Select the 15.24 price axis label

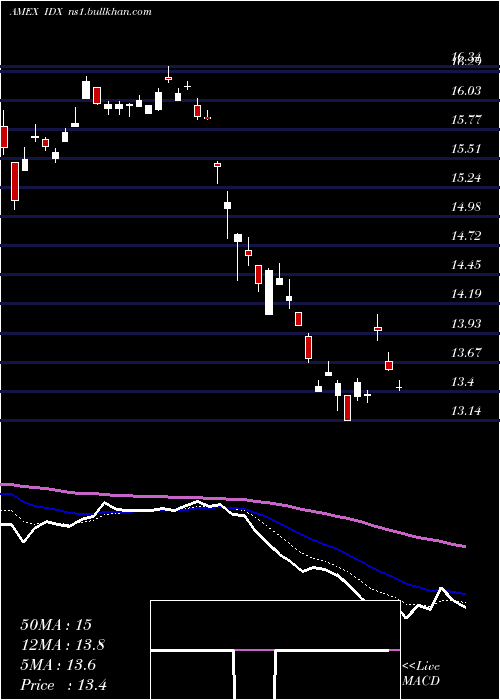[x=466, y=178]
